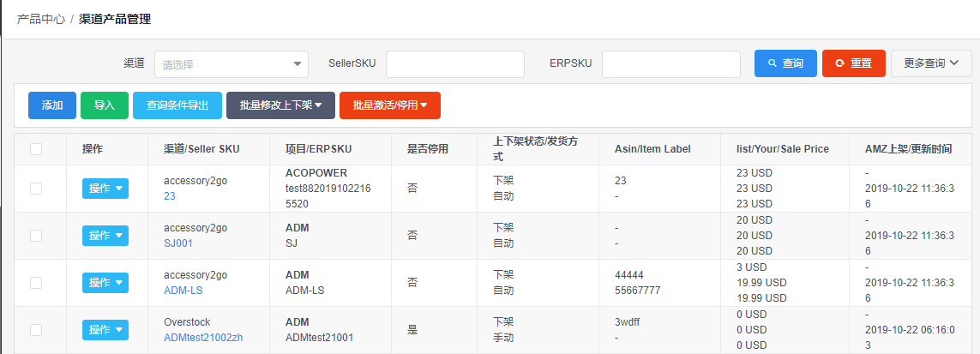Go to 产品中心 breadcrumb
This screenshot has width=980, height=354.
[x=40, y=20]
